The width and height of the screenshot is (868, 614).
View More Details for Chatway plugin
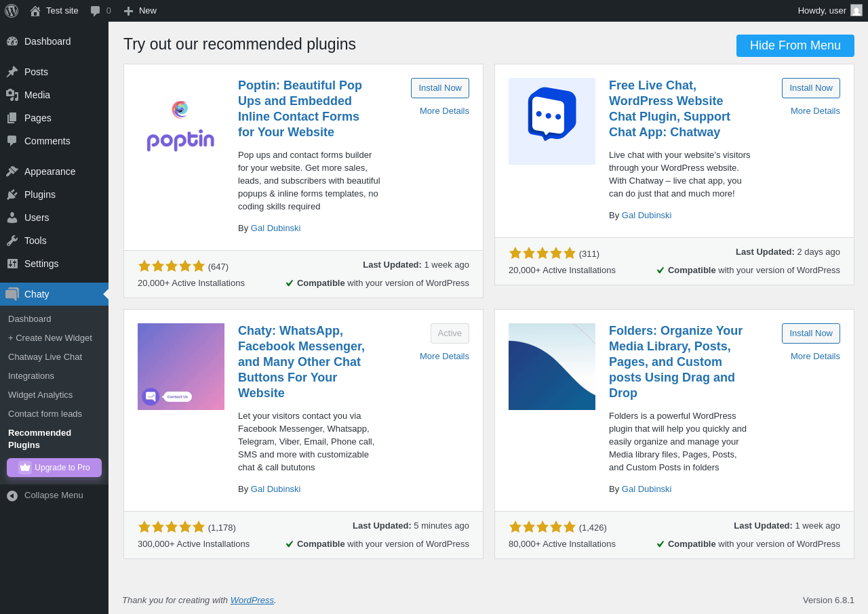(x=814, y=111)
